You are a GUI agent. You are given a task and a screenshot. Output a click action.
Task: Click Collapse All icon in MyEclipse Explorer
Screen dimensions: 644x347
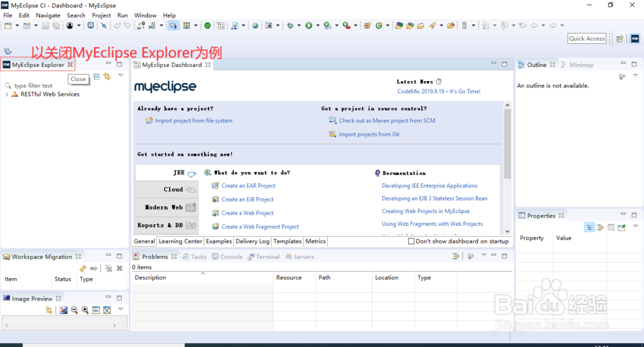point(97,77)
